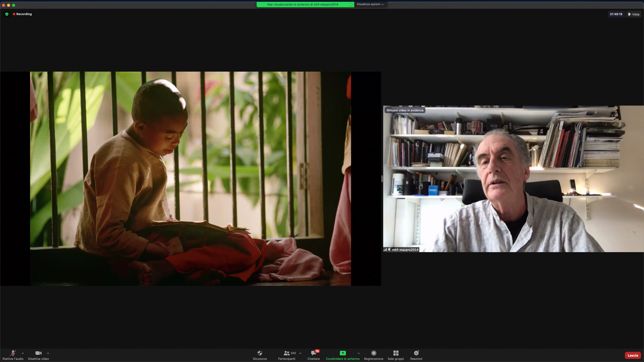Viewport: 644px width, 362px height.
Task: Click the red Lascia button
Action: coord(633,355)
